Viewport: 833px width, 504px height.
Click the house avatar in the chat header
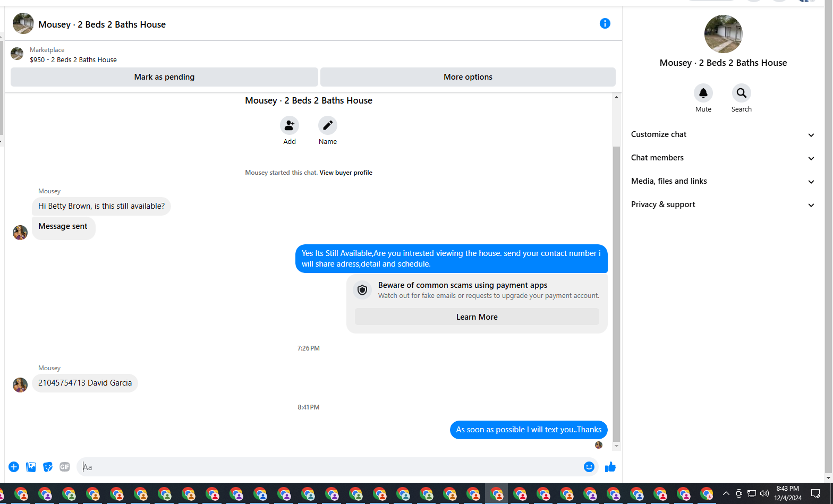click(23, 24)
